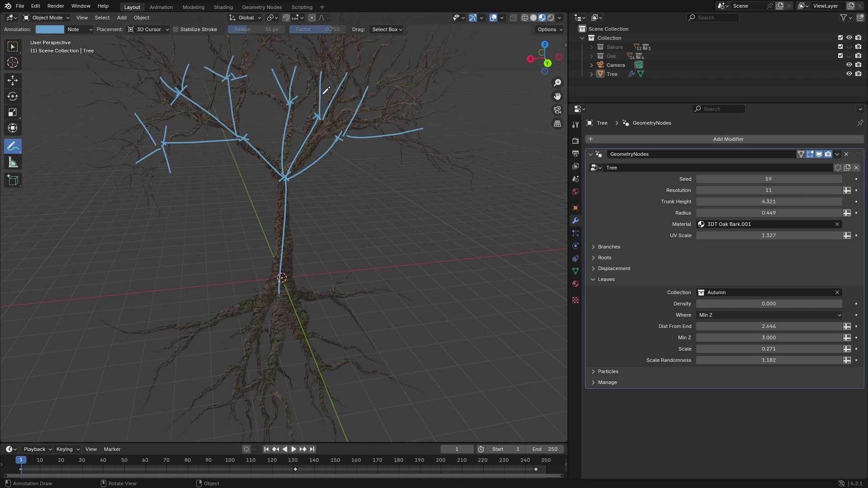Open the Where dropdown showing Min Z

[x=769, y=315]
